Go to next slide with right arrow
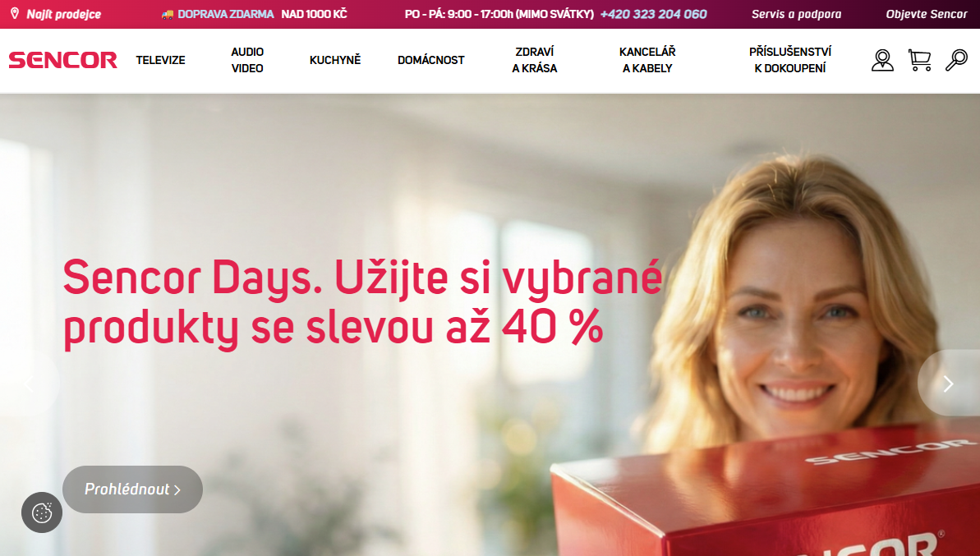980x556 pixels. pyautogui.click(x=948, y=384)
